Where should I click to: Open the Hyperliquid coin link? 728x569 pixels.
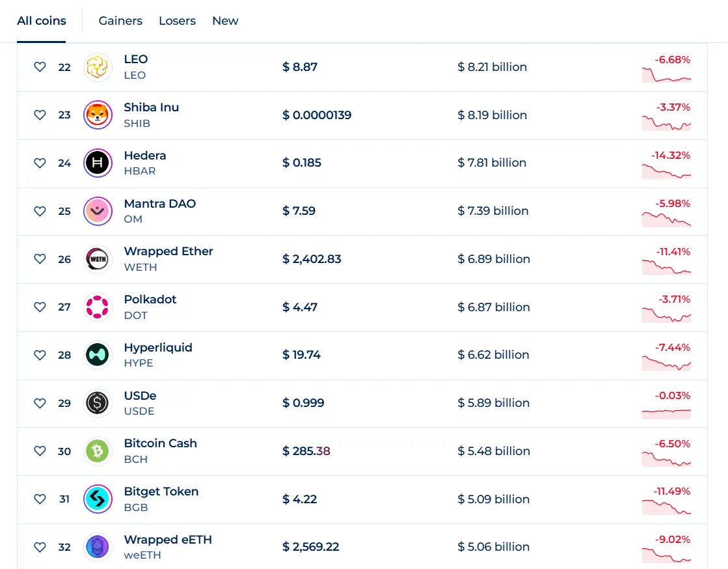tap(158, 348)
